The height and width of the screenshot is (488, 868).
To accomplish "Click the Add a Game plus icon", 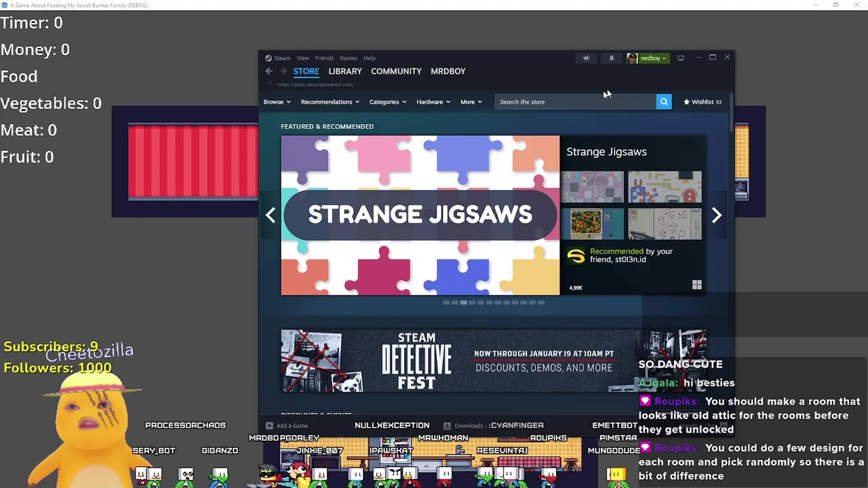I will [x=269, y=426].
